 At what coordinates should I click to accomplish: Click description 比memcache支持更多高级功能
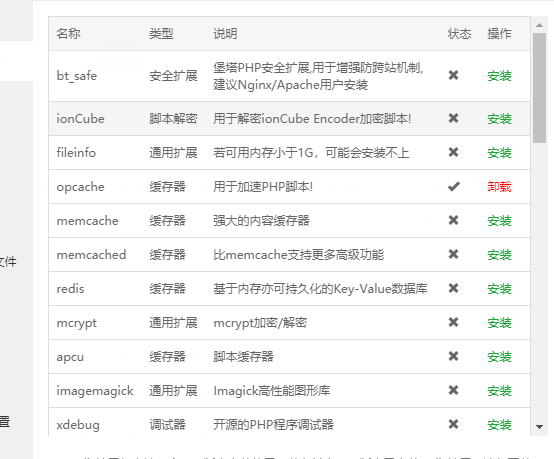coord(299,255)
